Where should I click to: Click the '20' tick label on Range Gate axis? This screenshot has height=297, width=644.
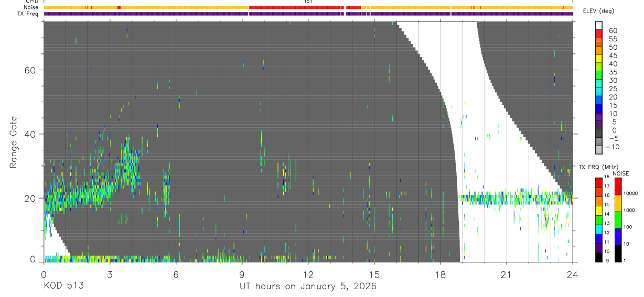coord(30,198)
